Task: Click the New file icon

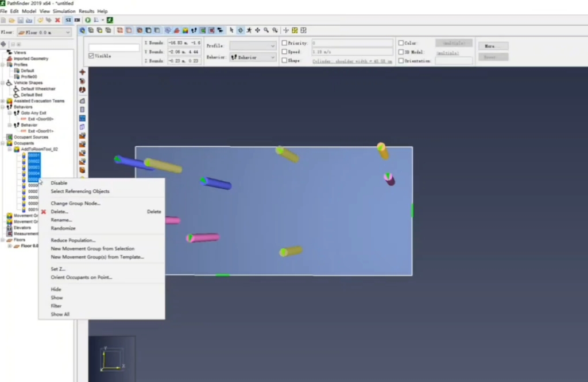Action: tap(3, 20)
